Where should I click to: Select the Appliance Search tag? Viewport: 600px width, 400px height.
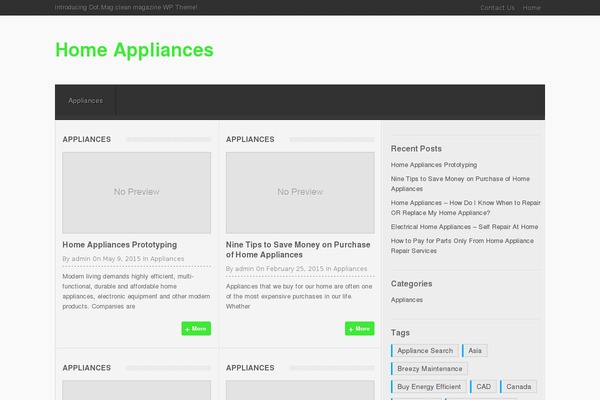(425, 351)
